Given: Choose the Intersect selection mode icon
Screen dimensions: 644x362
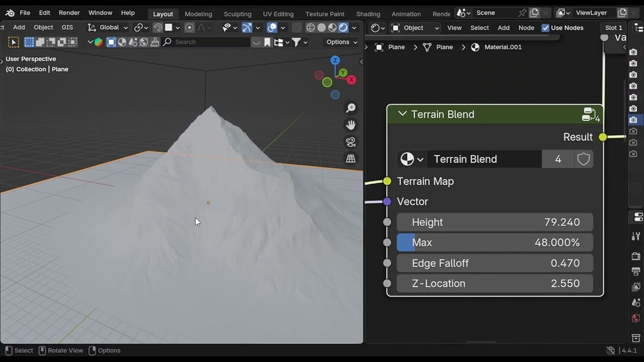Looking at the screenshot, I should pos(72,42).
